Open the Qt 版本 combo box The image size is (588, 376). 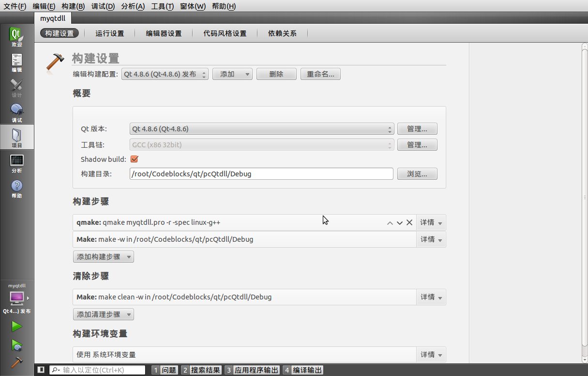(x=262, y=129)
